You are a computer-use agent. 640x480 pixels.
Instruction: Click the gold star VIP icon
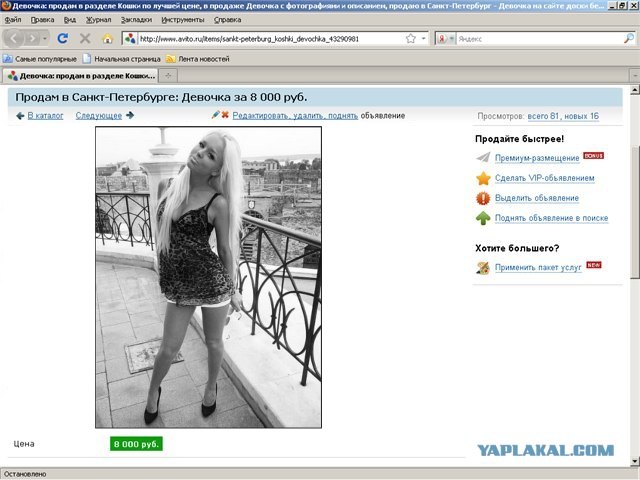tap(483, 178)
